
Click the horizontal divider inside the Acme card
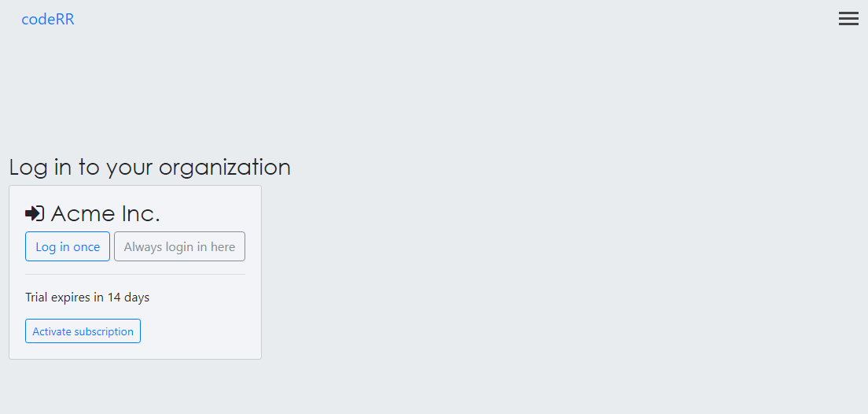click(x=135, y=274)
